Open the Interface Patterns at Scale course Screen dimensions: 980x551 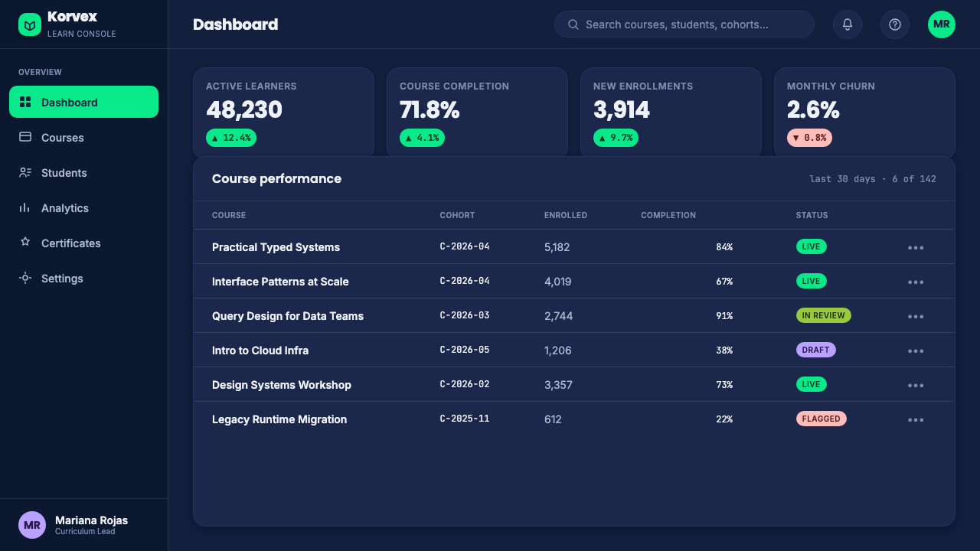click(280, 282)
